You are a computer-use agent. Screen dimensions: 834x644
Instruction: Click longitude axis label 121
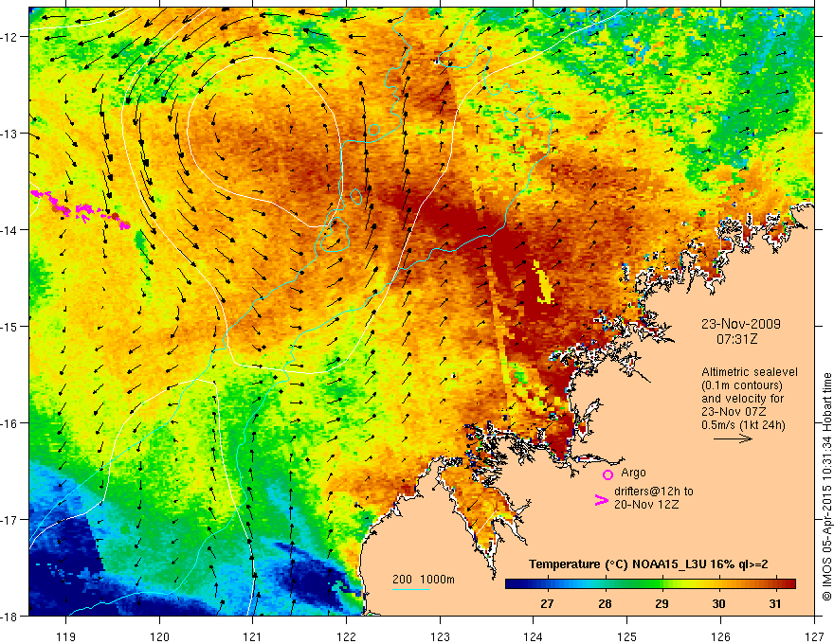point(253,636)
